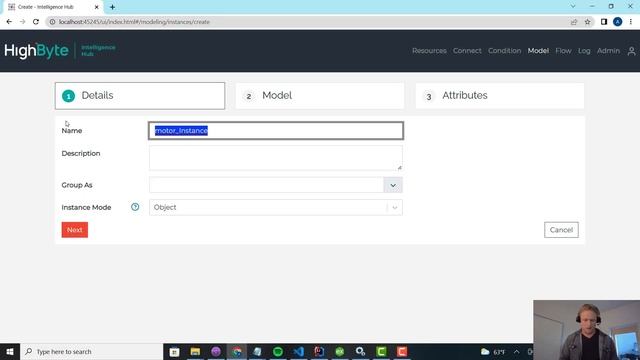Open the tab search chevron in the title bar

click(573, 7)
